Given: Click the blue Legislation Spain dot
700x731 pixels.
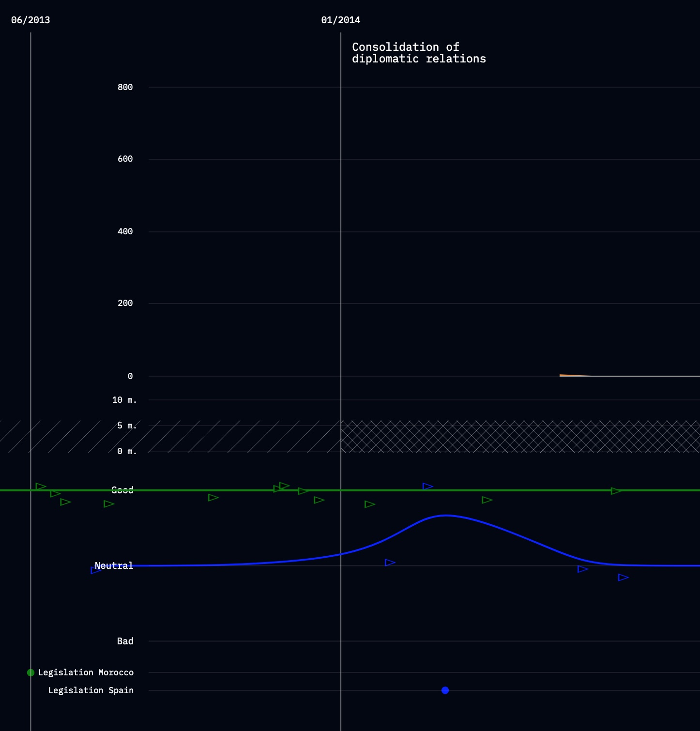Looking at the screenshot, I should [x=445, y=690].
